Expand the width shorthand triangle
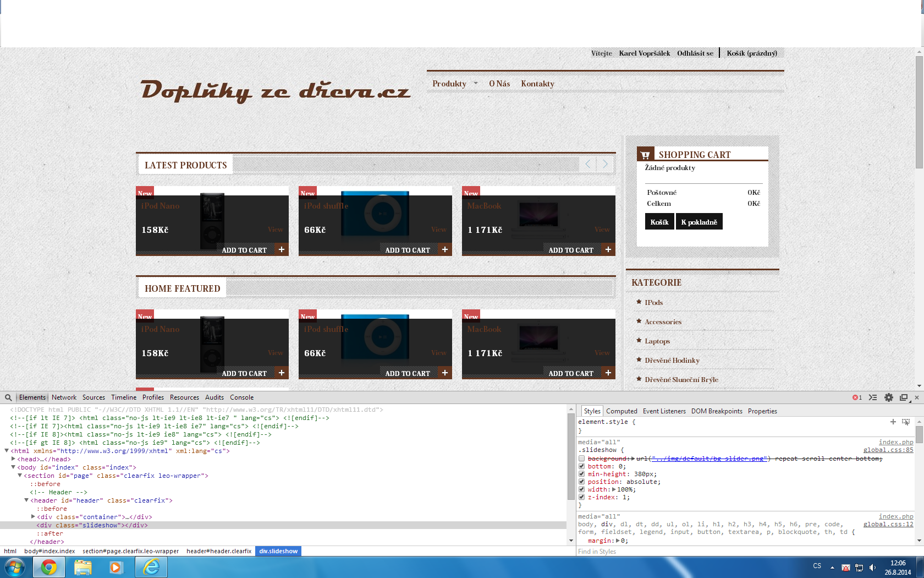The image size is (924, 578). click(614, 489)
